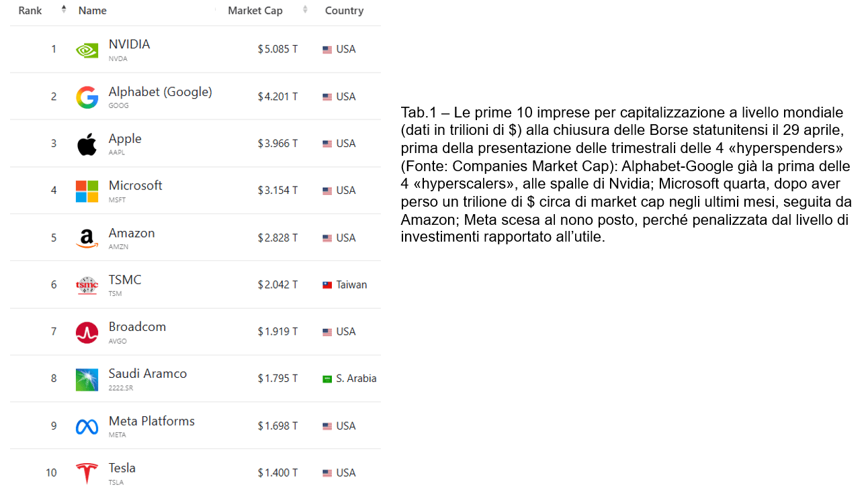
Task: Open the Microsoft company name link
Action: click(135, 185)
